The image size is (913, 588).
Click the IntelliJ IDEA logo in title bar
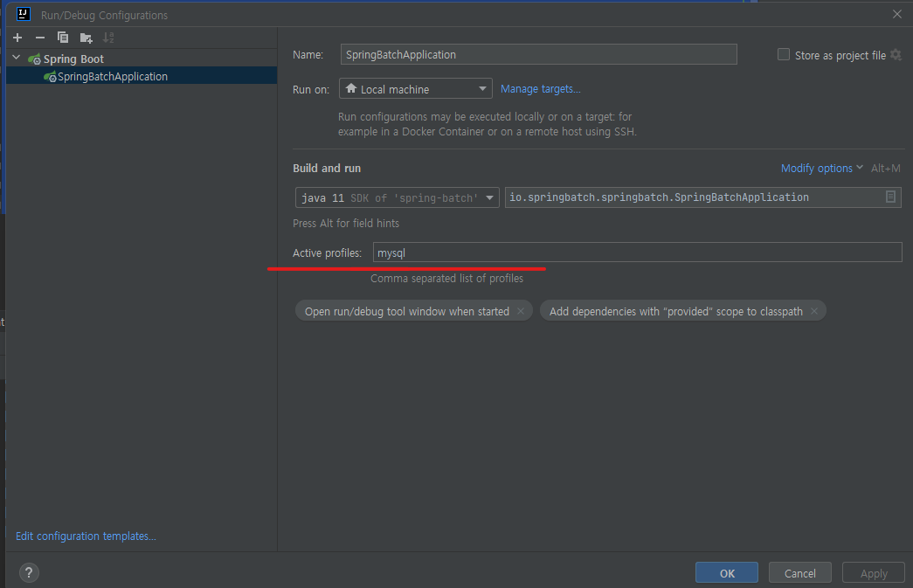click(24, 14)
